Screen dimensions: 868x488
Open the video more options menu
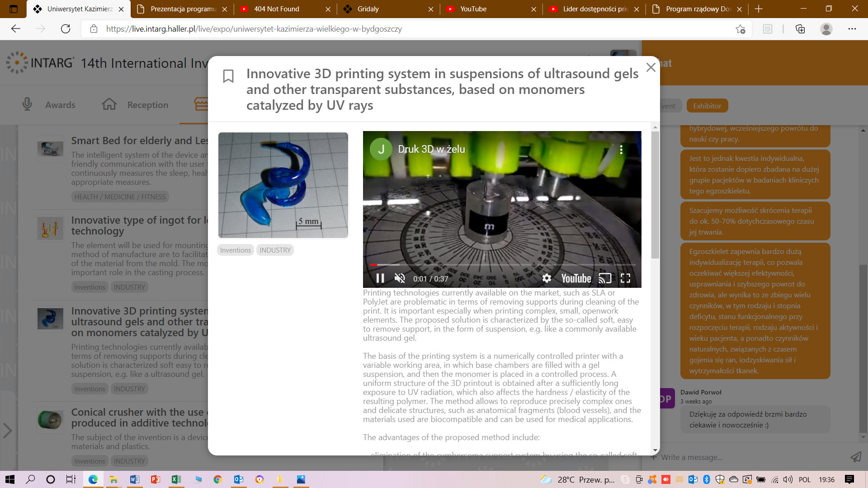point(621,150)
